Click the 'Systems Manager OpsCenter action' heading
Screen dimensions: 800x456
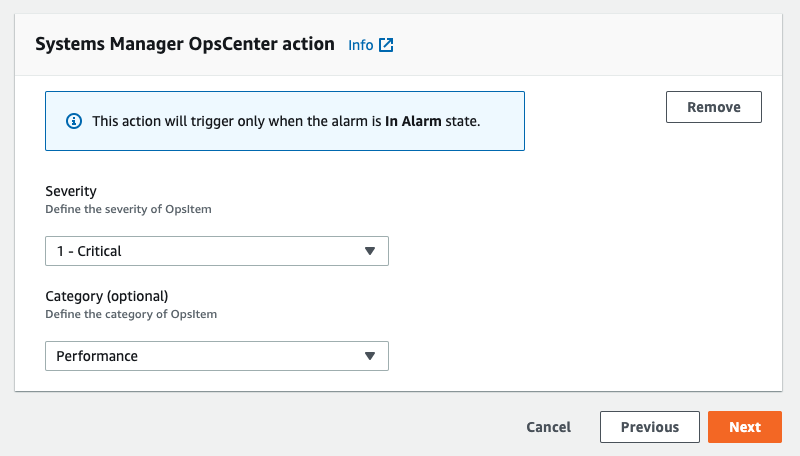185,44
